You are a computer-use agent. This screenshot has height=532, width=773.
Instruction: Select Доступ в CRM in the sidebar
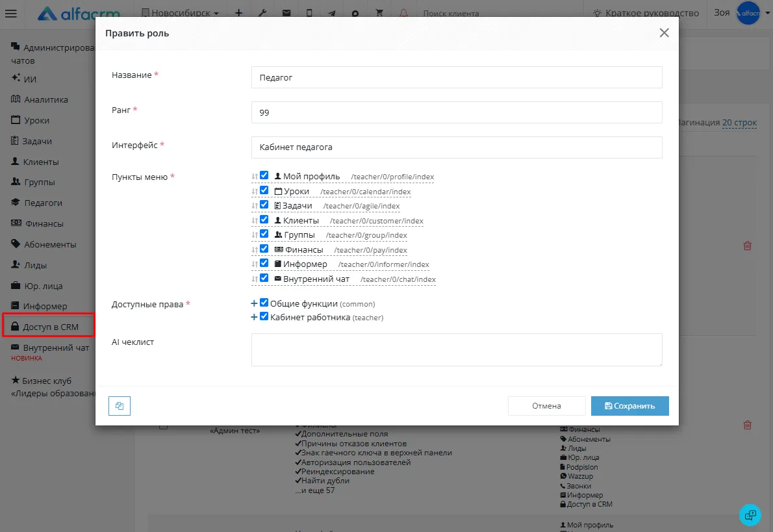[48, 326]
